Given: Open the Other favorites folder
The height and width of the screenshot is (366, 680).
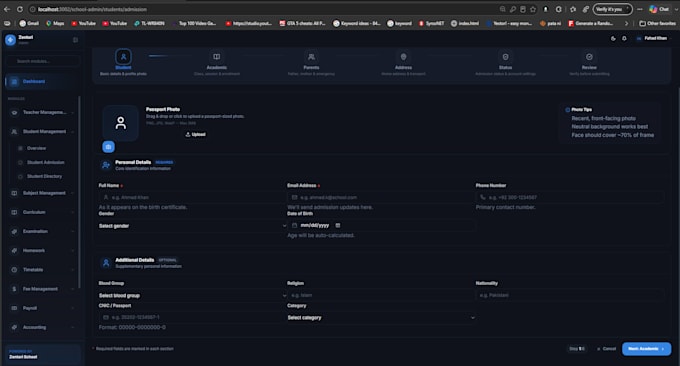Looking at the screenshot, I should [x=657, y=23].
